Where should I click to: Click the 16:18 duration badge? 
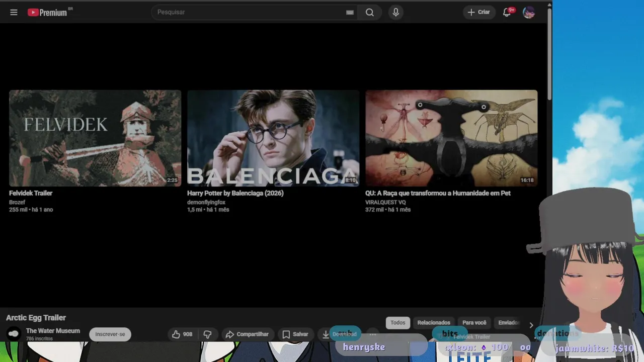(527, 180)
